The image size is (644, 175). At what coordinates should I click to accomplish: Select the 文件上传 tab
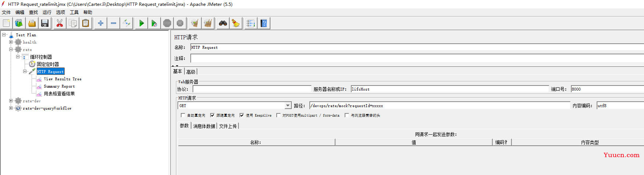228,126
